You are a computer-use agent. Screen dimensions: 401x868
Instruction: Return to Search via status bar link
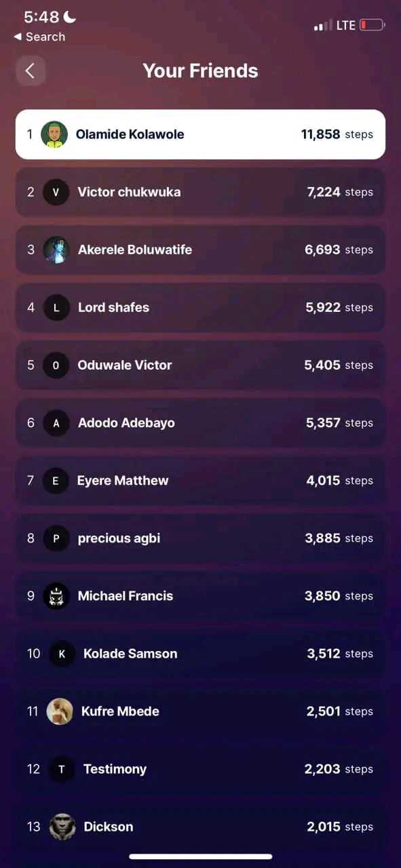(x=39, y=37)
